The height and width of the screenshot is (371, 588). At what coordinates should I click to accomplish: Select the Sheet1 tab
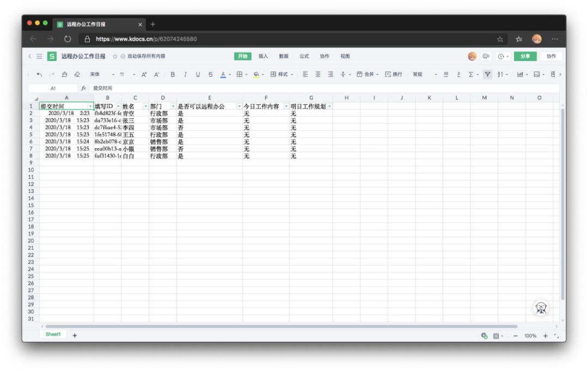tap(53, 334)
